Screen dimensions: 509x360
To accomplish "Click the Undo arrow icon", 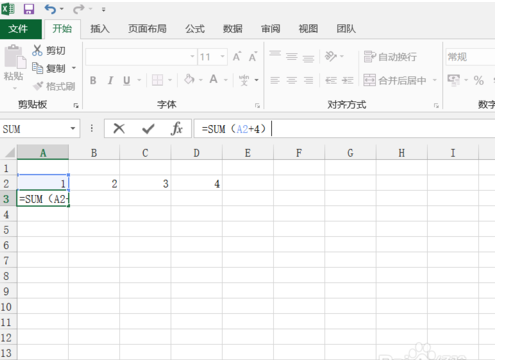I will pos(50,9).
